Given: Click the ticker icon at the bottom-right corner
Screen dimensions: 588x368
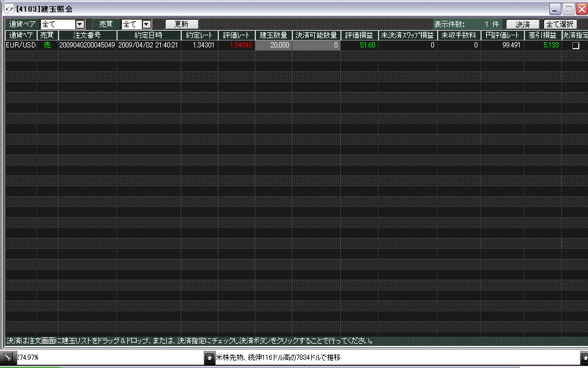Looking at the screenshot, I should click(585, 359).
